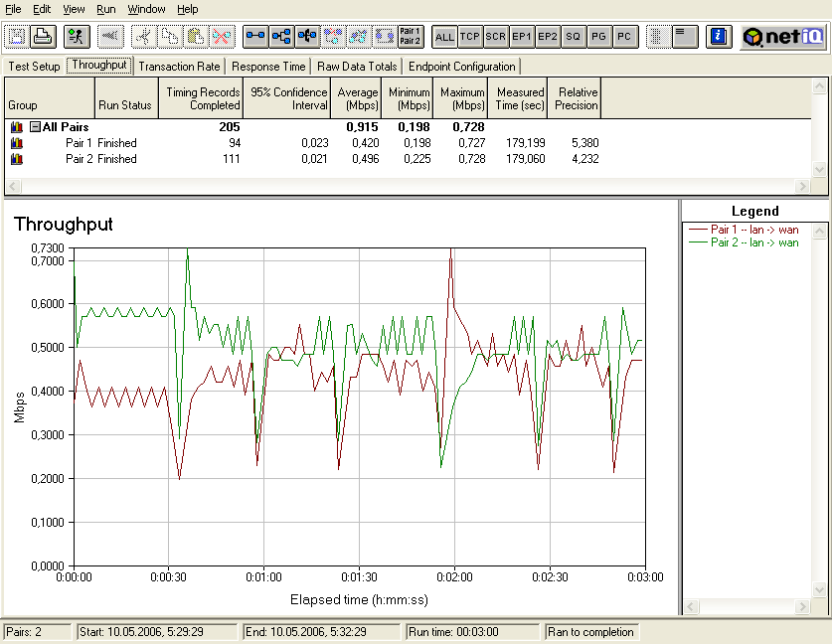Switch to the Transaction Rate tab
Viewport: 832px width, 644px height.
[179, 67]
